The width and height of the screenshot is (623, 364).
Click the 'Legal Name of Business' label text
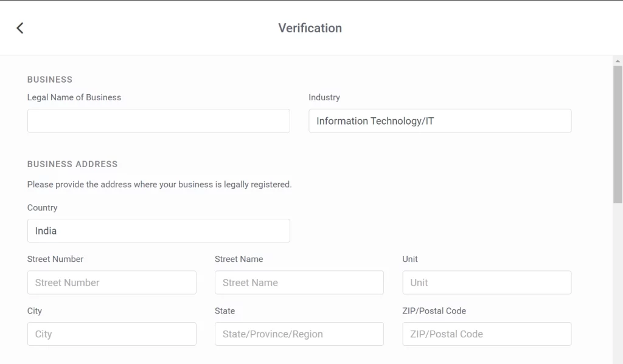[x=74, y=97]
